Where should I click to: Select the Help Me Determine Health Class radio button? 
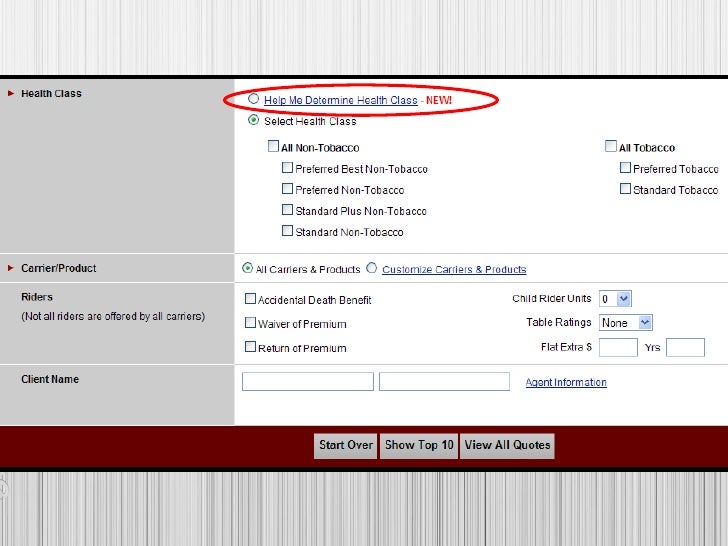point(253,98)
